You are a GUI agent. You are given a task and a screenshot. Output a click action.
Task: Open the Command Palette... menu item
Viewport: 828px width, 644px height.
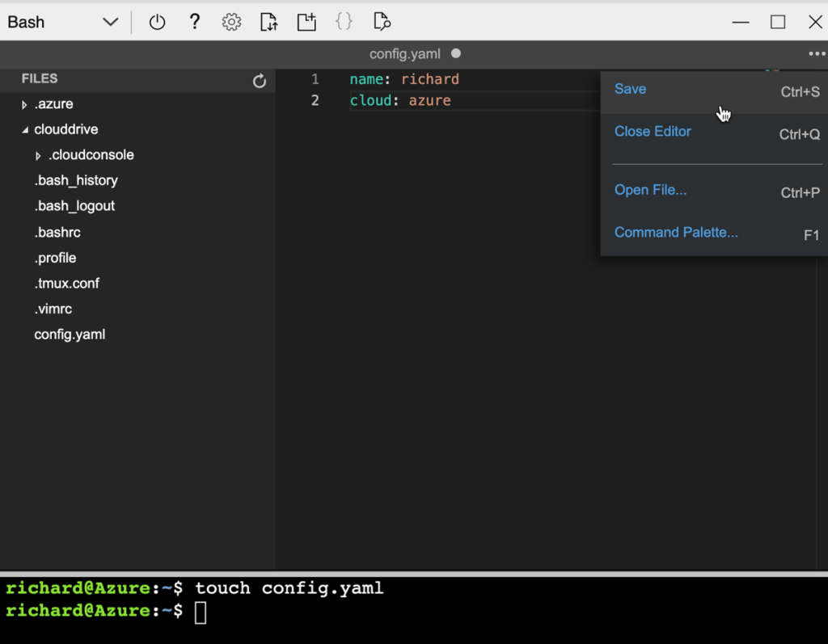(x=676, y=233)
